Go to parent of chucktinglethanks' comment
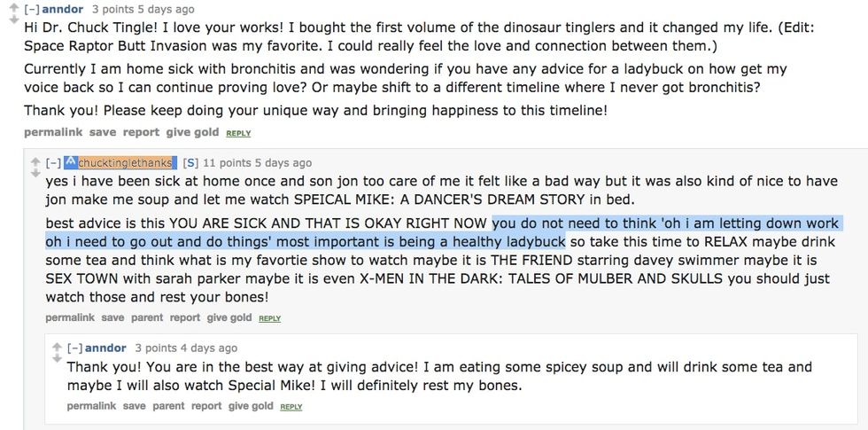The height and width of the screenshot is (430, 868). point(147,317)
